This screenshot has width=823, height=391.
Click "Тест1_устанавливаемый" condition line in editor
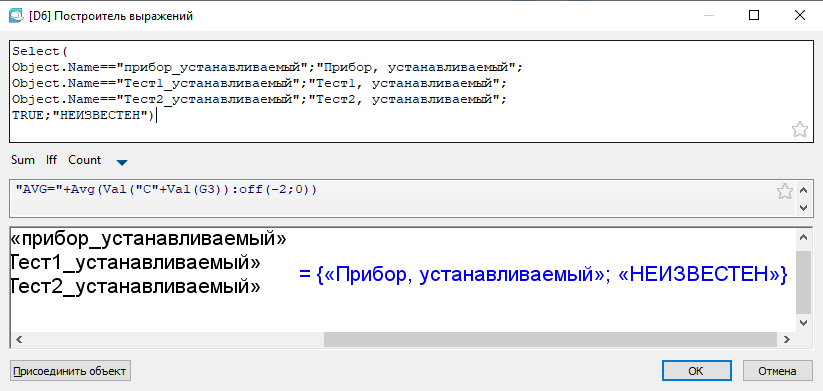260,83
